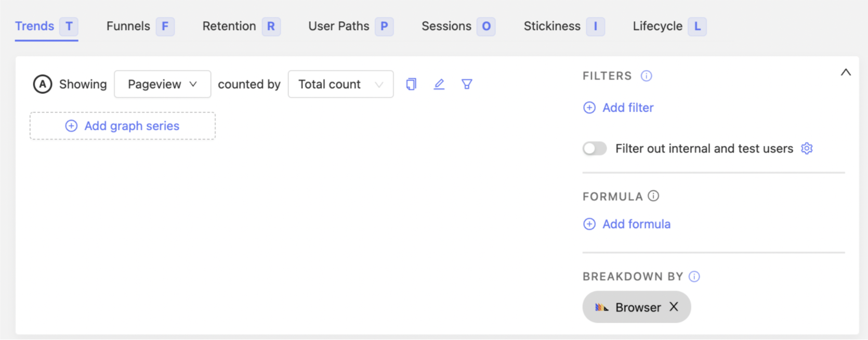The height and width of the screenshot is (340, 868).
Task: Open the Pageview event dropdown
Action: pyautogui.click(x=162, y=84)
